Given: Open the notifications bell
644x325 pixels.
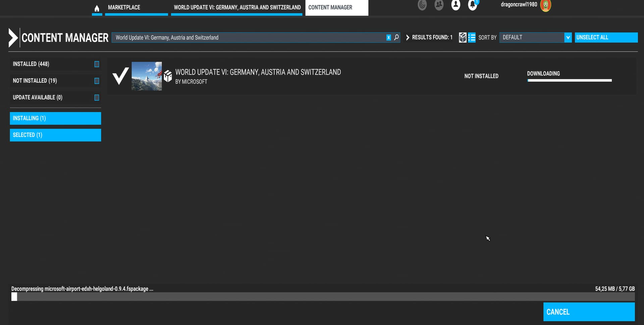Looking at the screenshot, I should point(472,5).
